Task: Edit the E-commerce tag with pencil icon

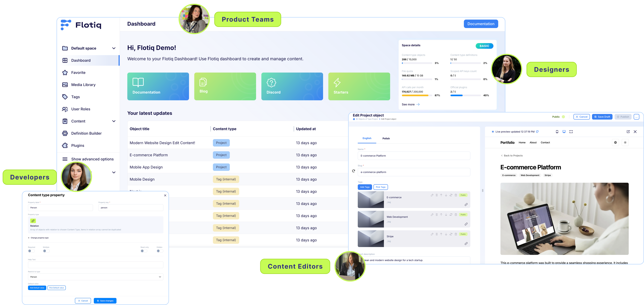Action: point(432,195)
